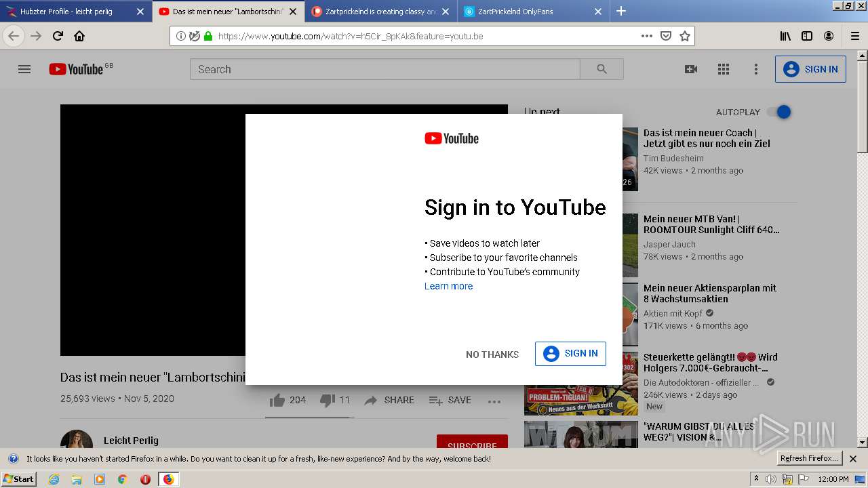This screenshot has width=868, height=488.
Task: Open 'Steuerkette gelängt' video title
Action: (711, 363)
